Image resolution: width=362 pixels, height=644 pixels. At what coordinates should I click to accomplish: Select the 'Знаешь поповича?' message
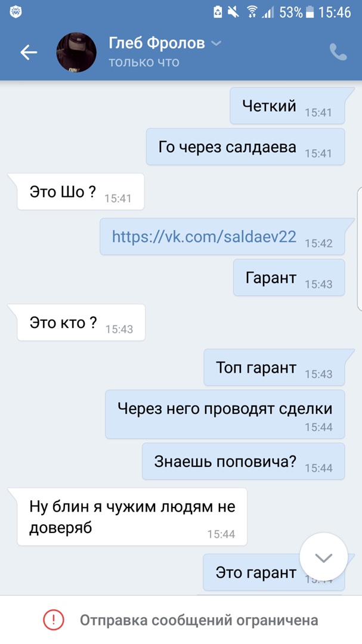(243, 461)
